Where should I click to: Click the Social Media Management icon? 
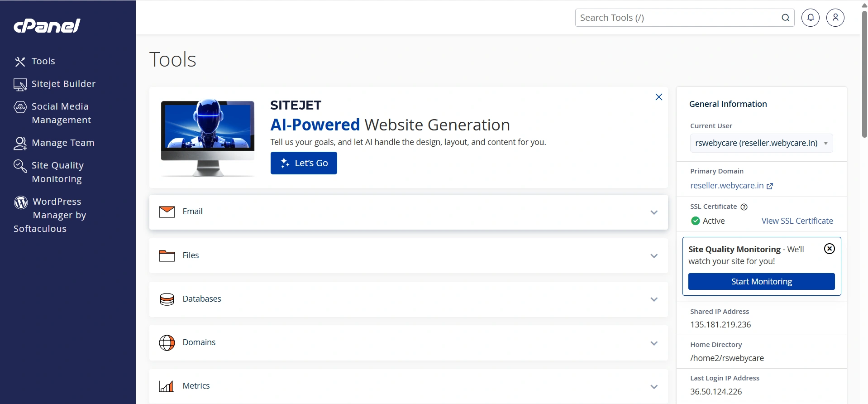[x=20, y=107]
